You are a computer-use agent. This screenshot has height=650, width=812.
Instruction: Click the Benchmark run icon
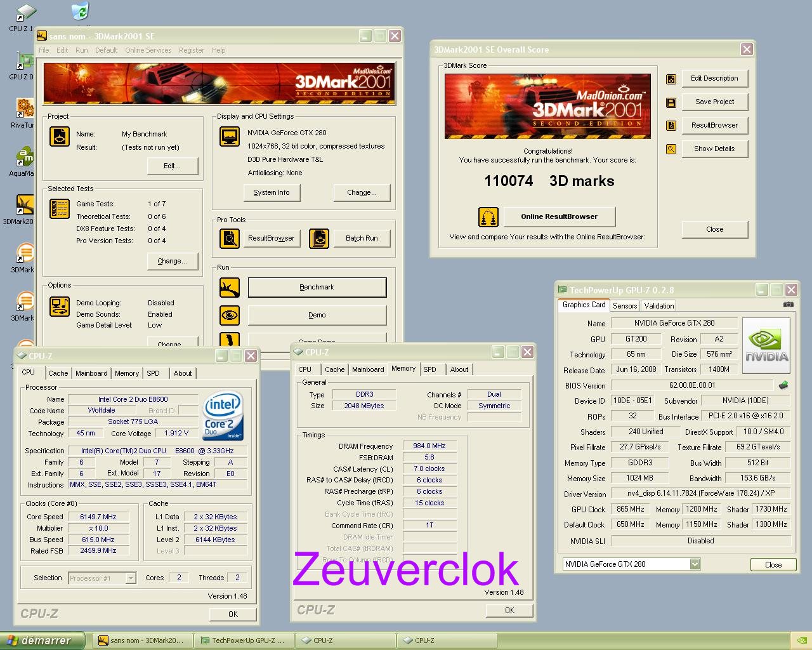click(x=230, y=287)
